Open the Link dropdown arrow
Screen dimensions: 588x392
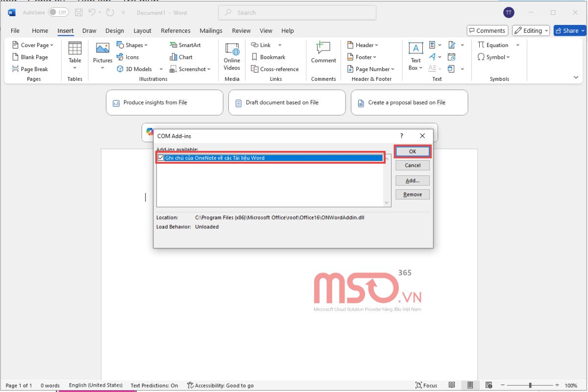(280, 45)
